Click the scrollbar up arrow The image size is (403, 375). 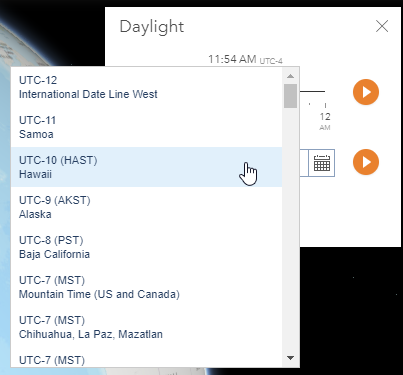pyautogui.click(x=290, y=76)
